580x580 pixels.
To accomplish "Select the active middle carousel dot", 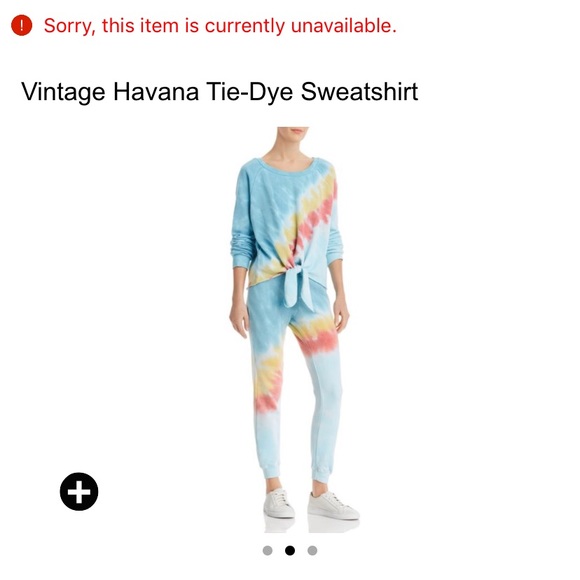I will [x=290, y=551].
